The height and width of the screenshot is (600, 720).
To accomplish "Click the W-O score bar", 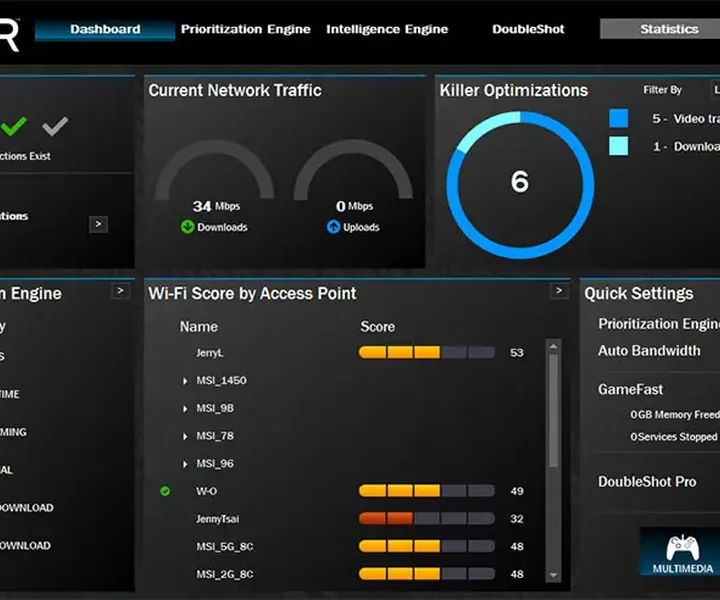I will click(x=427, y=491).
